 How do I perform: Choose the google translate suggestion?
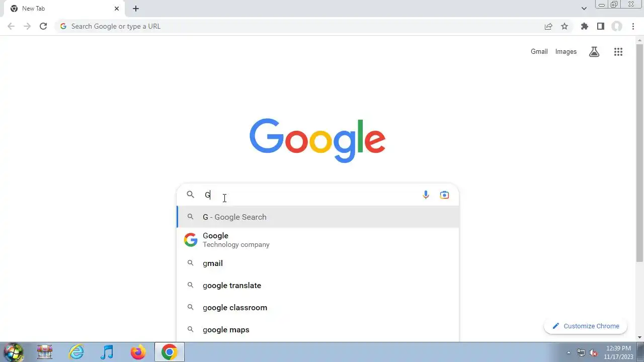point(318,286)
